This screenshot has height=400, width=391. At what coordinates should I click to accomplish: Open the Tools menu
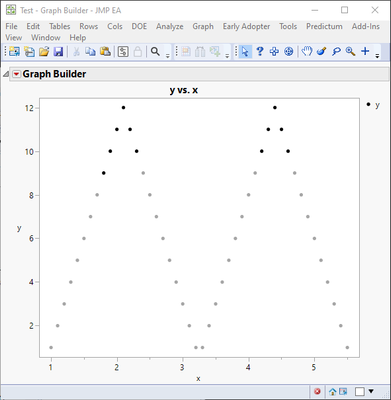click(x=288, y=26)
